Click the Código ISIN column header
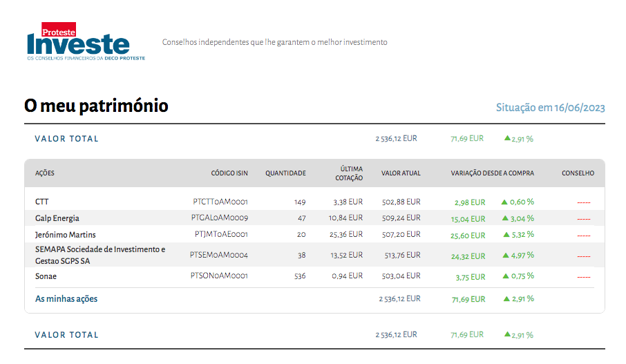Image resolution: width=626 pixels, height=364 pixels. [x=229, y=173]
